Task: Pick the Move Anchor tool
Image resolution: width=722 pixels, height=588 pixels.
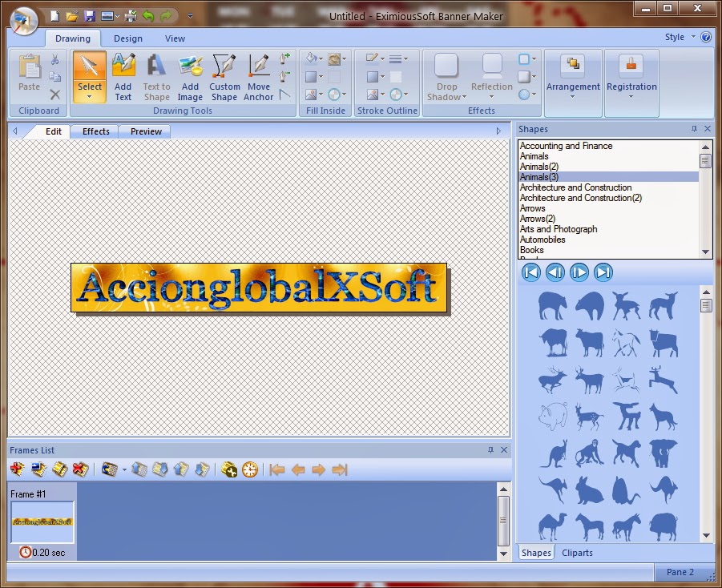Action: coord(258,76)
